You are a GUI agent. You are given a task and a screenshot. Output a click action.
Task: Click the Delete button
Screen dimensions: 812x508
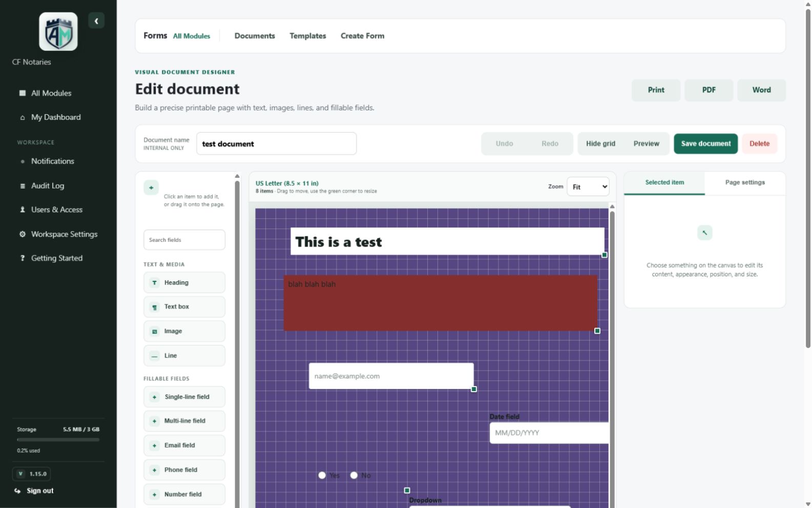pos(759,144)
